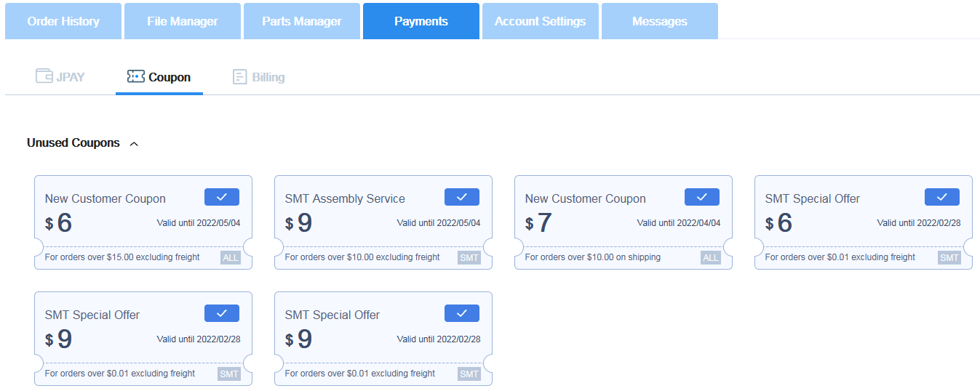This screenshot has height=391, width=980.
Task: Click the JPAY wallet icon
Action: point(44,76)
